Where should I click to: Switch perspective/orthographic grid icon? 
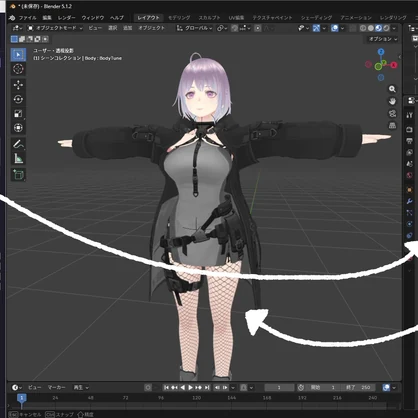(392, 126)
